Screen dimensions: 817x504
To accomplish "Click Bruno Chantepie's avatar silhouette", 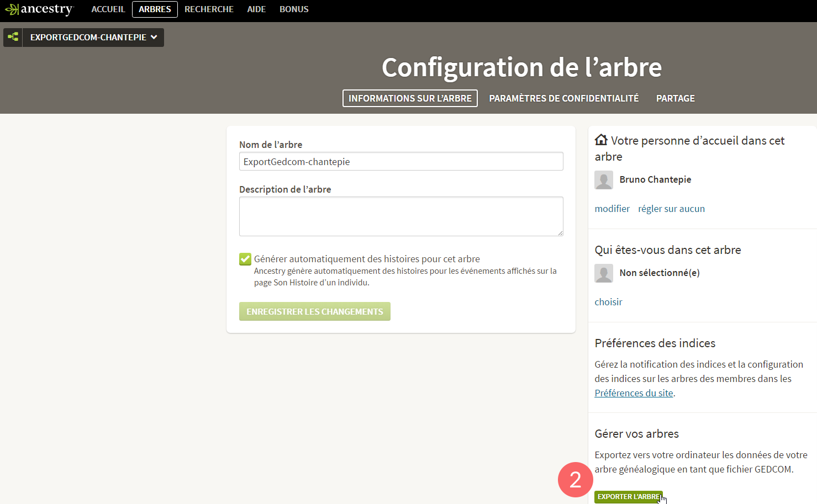I will click(603, 180).
